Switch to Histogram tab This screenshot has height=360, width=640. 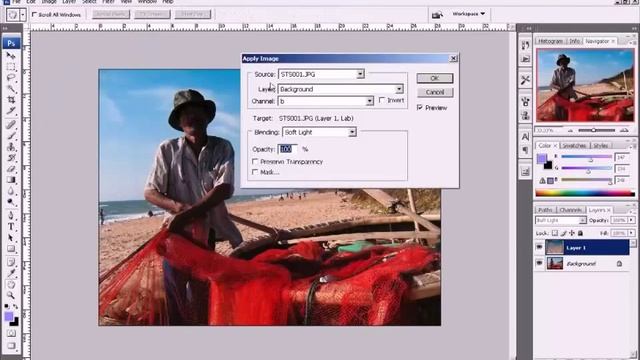pos(550,41)
